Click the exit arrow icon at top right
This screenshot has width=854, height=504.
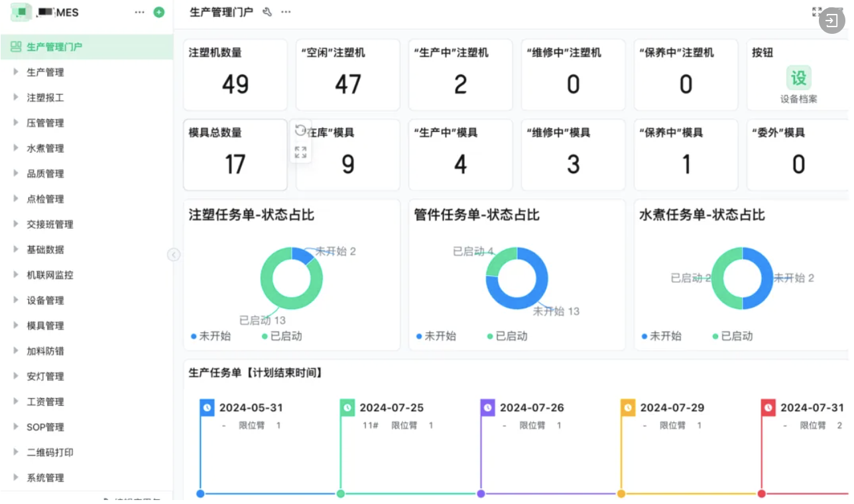pyautogui.click(x=832, y=21)
